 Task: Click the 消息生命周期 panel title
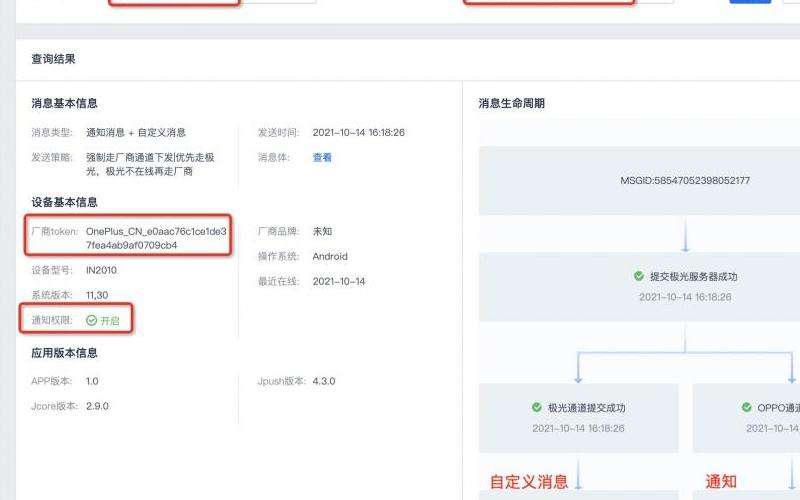tap(511, 103)
